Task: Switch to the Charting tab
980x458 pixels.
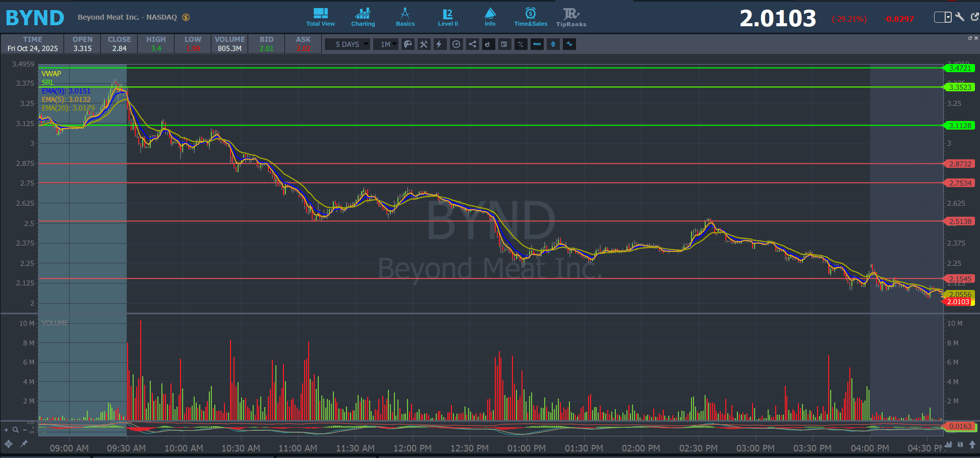Action: point(363,17)
